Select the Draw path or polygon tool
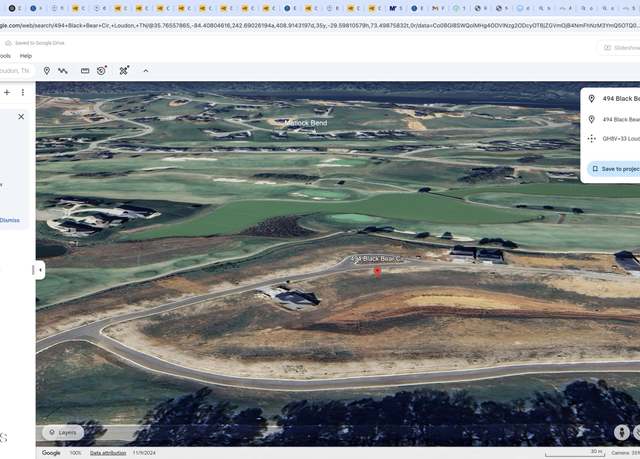 [x=63, y=71]
